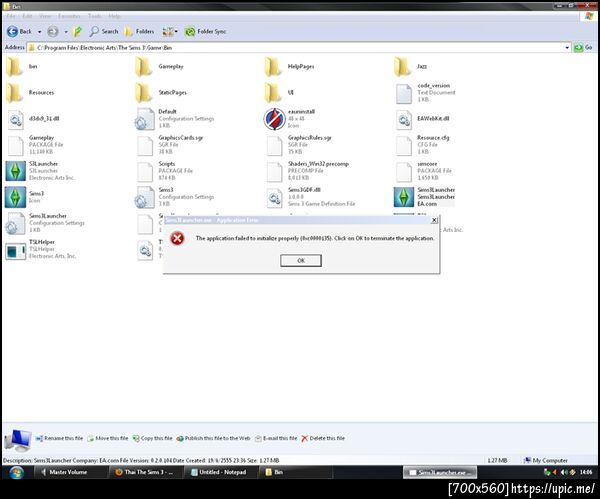
Task: Select the Sims3Launcher configuration settings file
Action: (45, 223)
